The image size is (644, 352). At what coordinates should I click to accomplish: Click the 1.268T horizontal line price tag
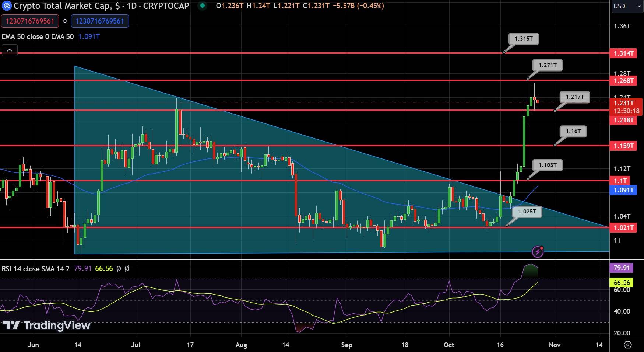pos(623,80)
